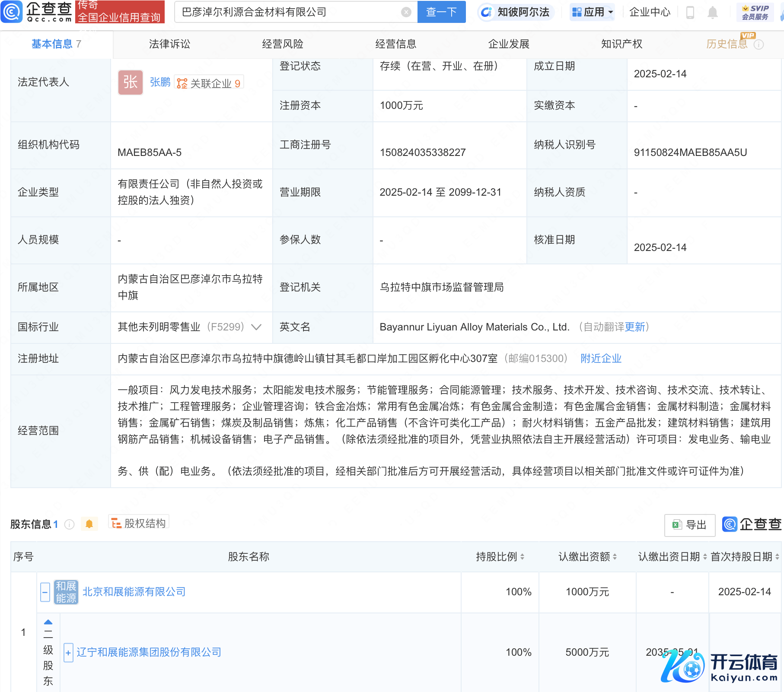Viewport: 784px width, 692px height.
Task: Collapse the 二级股东 section arrow
Action: (48, 622)
